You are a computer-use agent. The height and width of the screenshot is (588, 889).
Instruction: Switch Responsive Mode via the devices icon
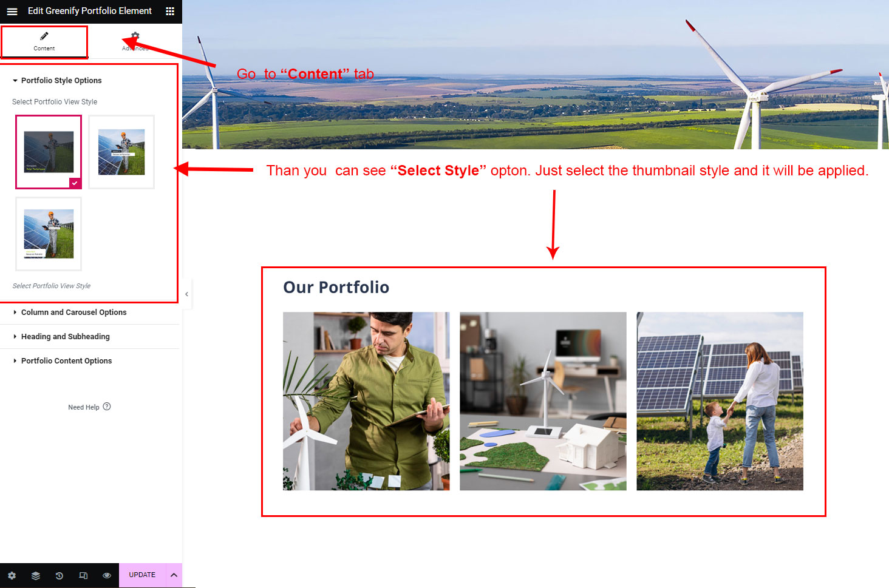(83, 575)
